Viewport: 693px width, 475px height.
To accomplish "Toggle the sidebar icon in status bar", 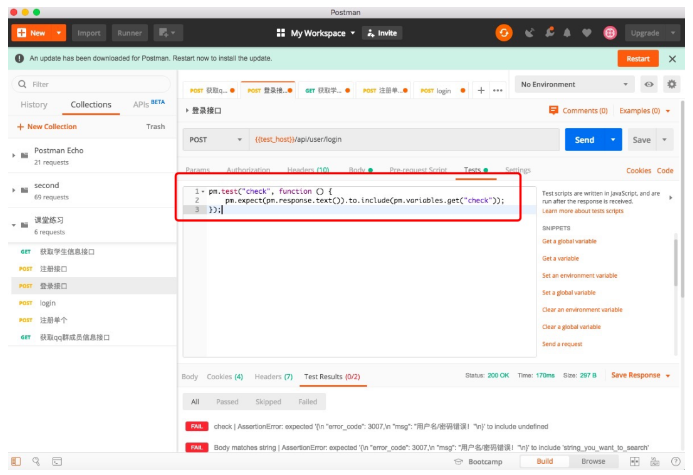I will point(16,461).
